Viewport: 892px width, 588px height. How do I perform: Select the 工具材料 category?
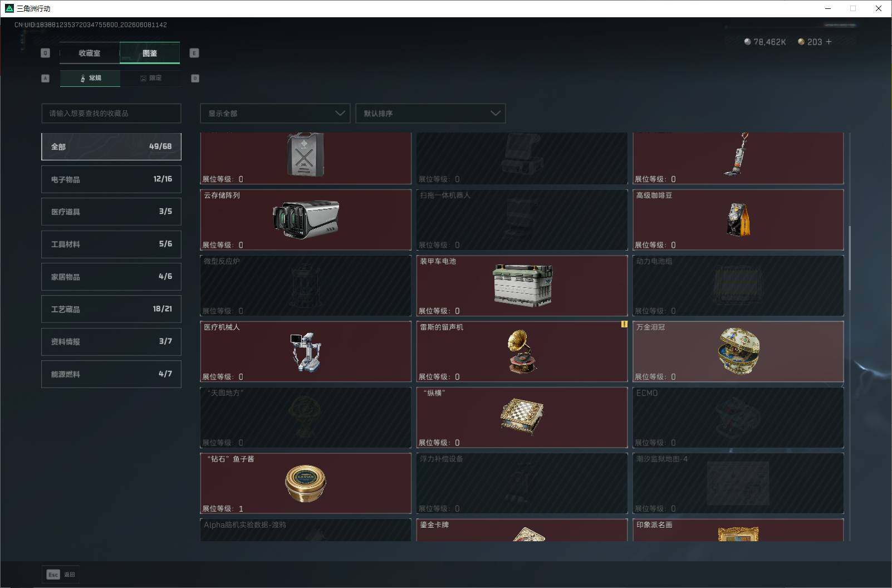coord(111,244)
